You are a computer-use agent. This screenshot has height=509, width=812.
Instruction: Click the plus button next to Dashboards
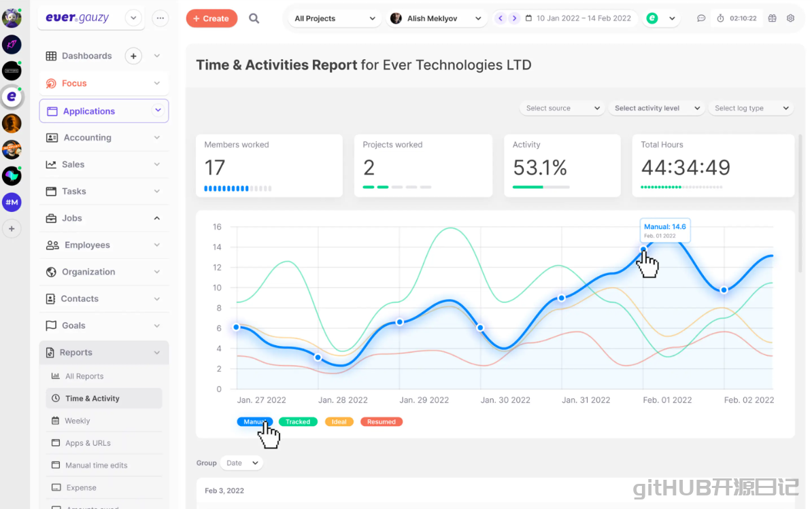pos(133,56)
